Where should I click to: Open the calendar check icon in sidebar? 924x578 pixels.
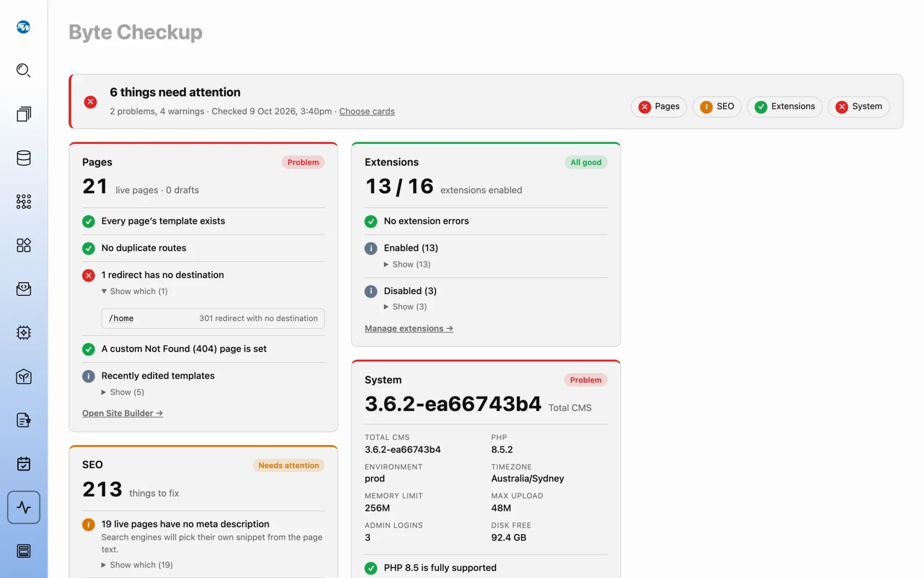pyautogui.click(x=24, y=464)
